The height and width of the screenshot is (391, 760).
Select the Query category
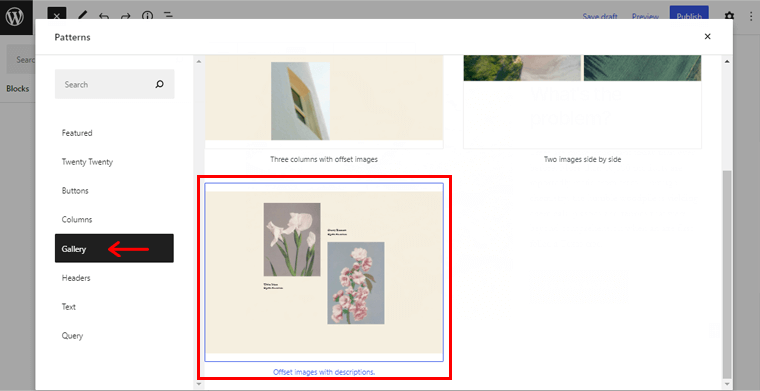tap(72, 336)
